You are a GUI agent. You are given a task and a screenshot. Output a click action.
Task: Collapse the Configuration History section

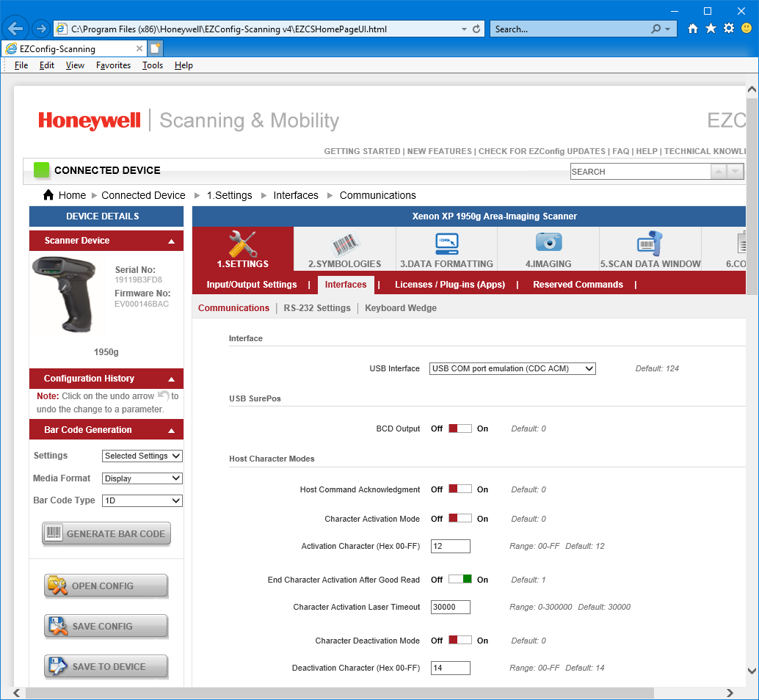171,379
